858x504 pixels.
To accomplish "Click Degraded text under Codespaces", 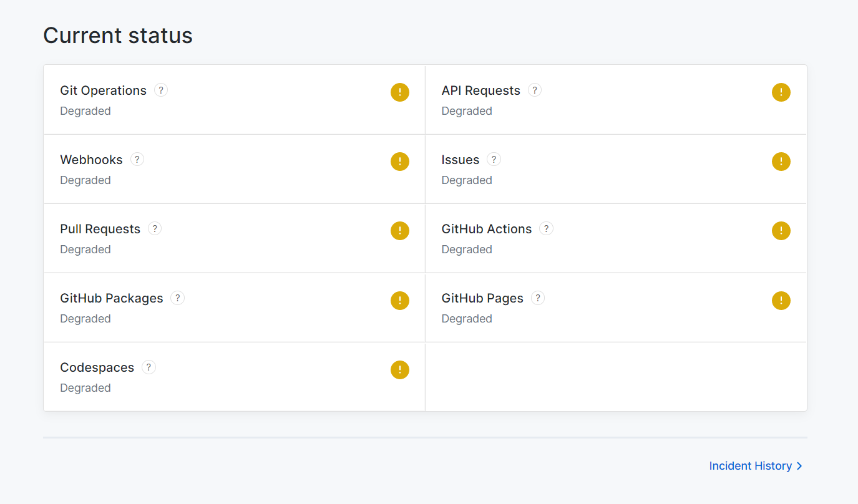I will [85, 388].
